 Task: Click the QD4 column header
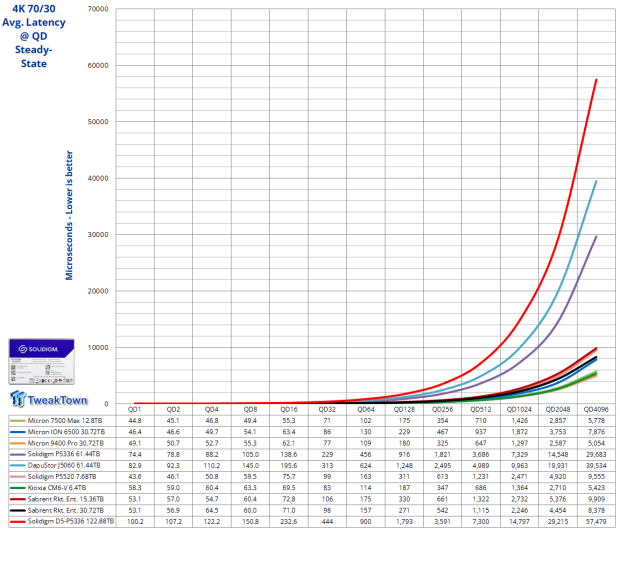pyautogui.click(x=212, y=409)
